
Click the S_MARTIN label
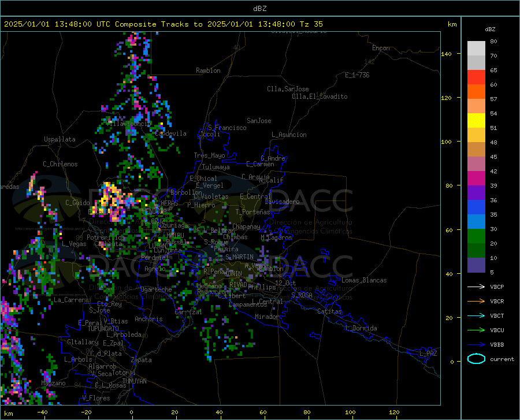(x=239, y=257)
